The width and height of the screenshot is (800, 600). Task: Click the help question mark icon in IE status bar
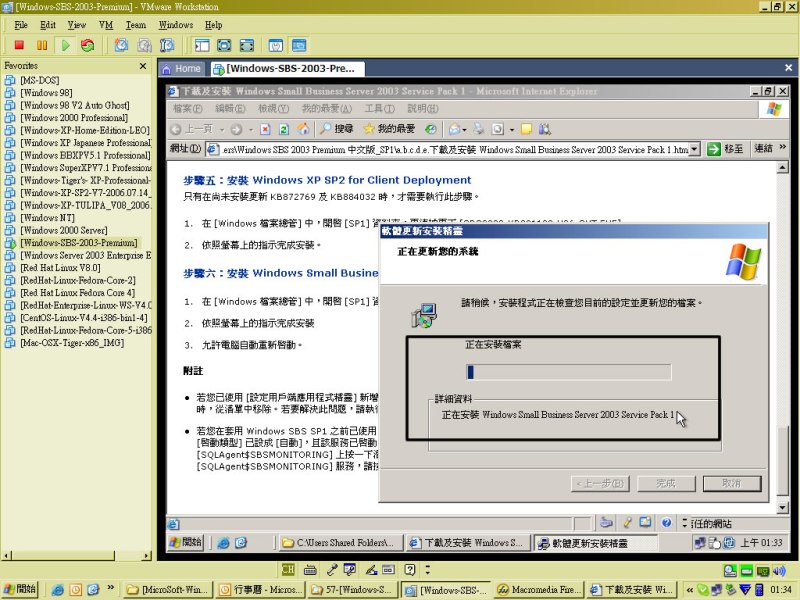click(666, 522)
